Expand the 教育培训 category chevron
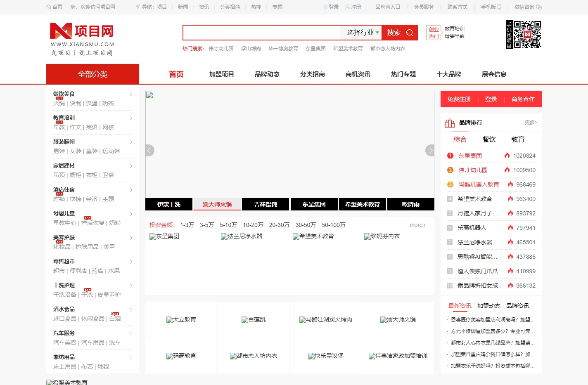Viewport: 588px width, 385px height. click(131, 118)
